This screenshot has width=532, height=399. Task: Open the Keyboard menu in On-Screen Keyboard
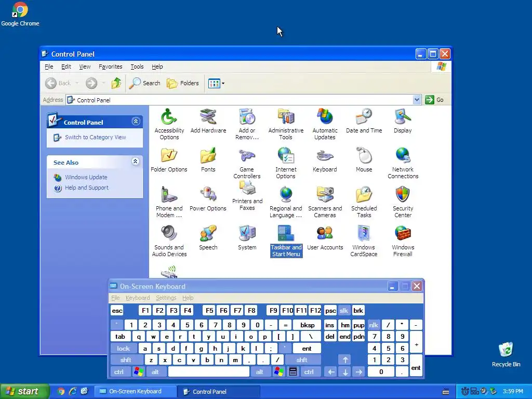(x=137, y=298)
